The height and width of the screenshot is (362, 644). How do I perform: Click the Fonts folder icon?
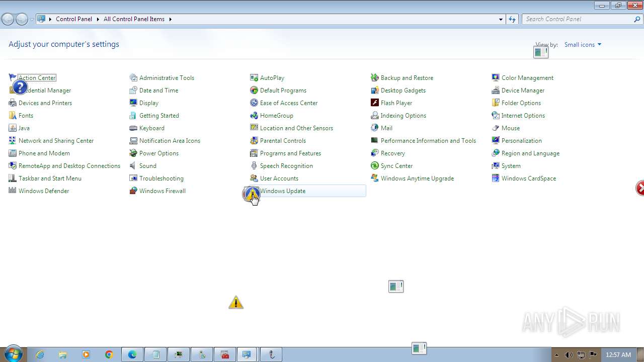click(13, 116)
